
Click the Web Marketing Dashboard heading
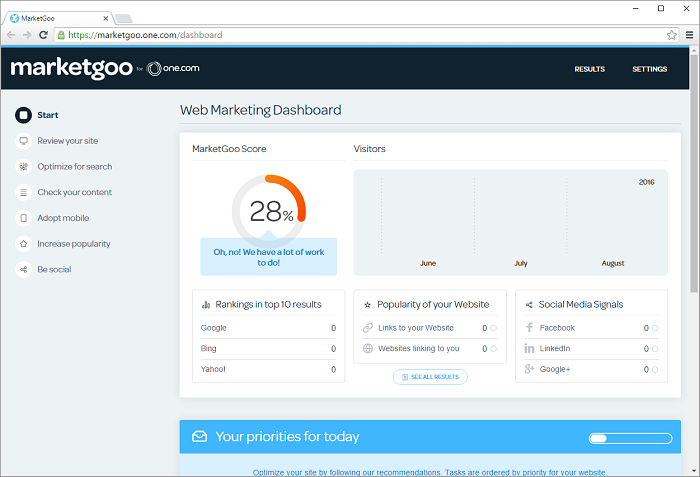(x=261, y=110)
